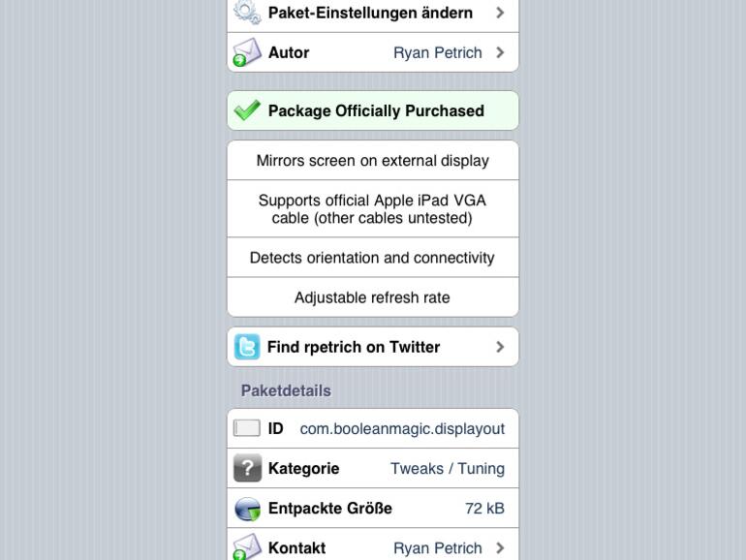Click the envelope icon beside Kontakt
The height and width of the screenshot is (560, 746).
pyautogui.click(x=247, y=547)
